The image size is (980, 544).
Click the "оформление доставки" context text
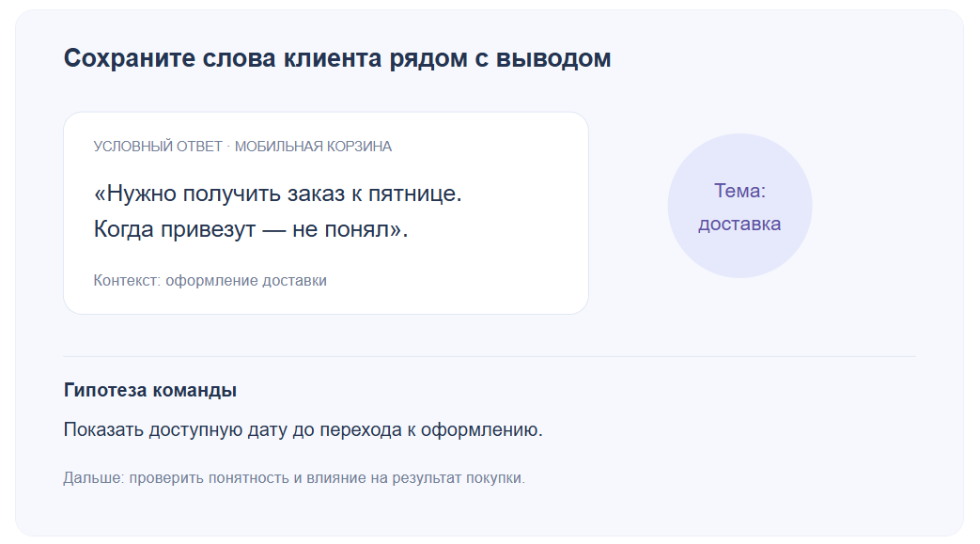[245, 281]
